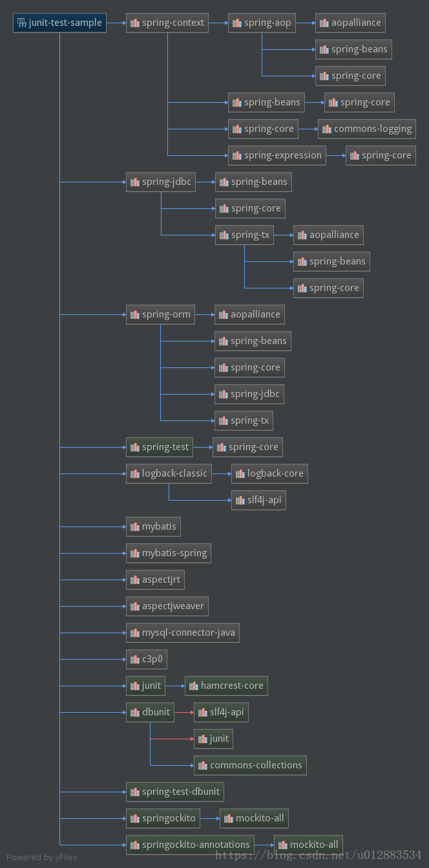Click the library icon on mysql-connector-java node
Screen dimensions: 429x868
134,633
